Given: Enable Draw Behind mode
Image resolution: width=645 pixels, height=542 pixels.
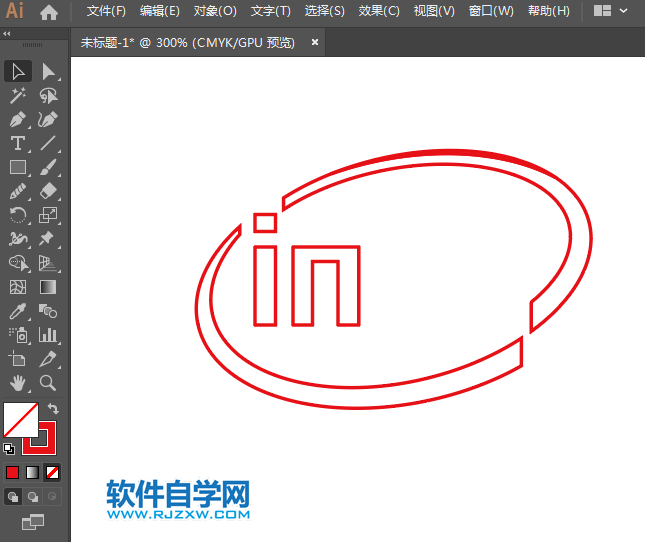Looking at the screenshot, I should point(32,496).
